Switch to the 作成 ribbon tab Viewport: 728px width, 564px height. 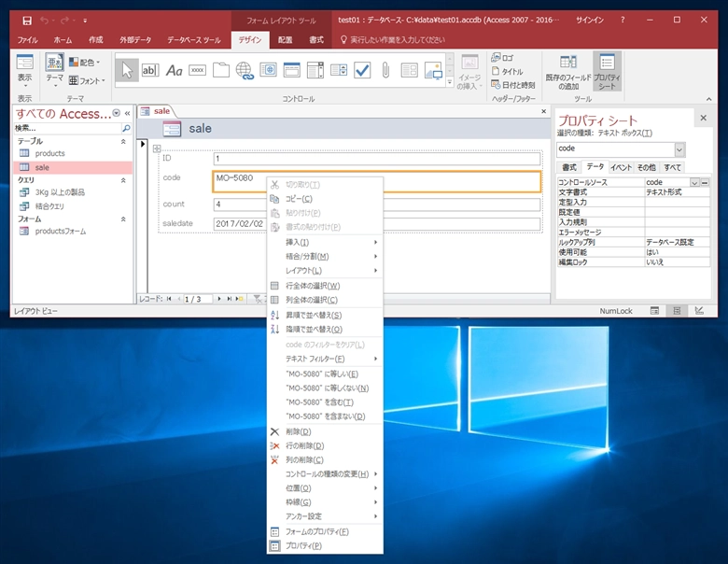95,40
